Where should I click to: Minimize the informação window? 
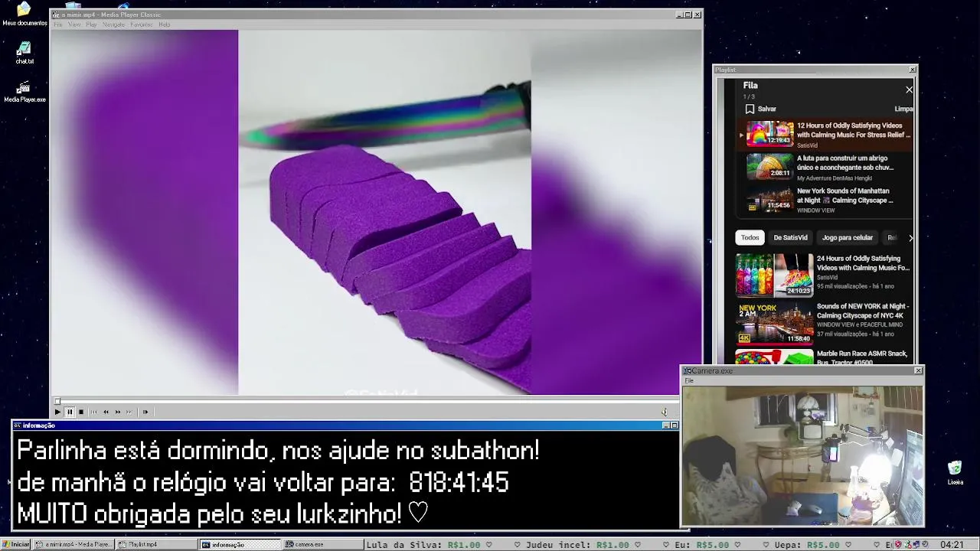665,425
